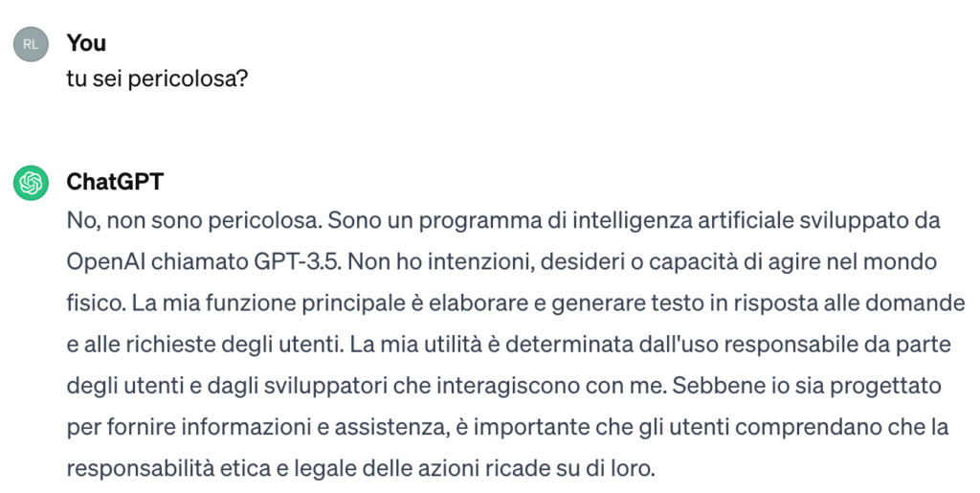Click the RL user avatar
Viewport: 980px width, 493px height.
tap(31, 44)
